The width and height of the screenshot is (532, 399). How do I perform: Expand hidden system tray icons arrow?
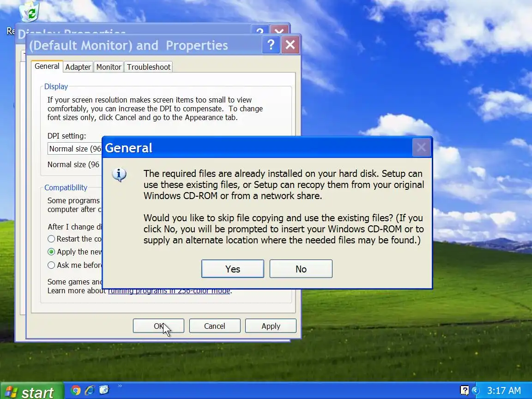coord(476,391)
